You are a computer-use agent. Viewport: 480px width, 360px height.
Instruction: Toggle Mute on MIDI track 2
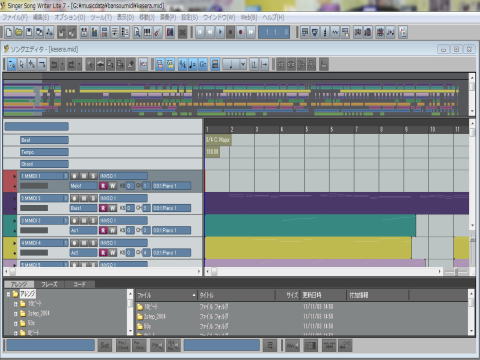tap(84, 198)
